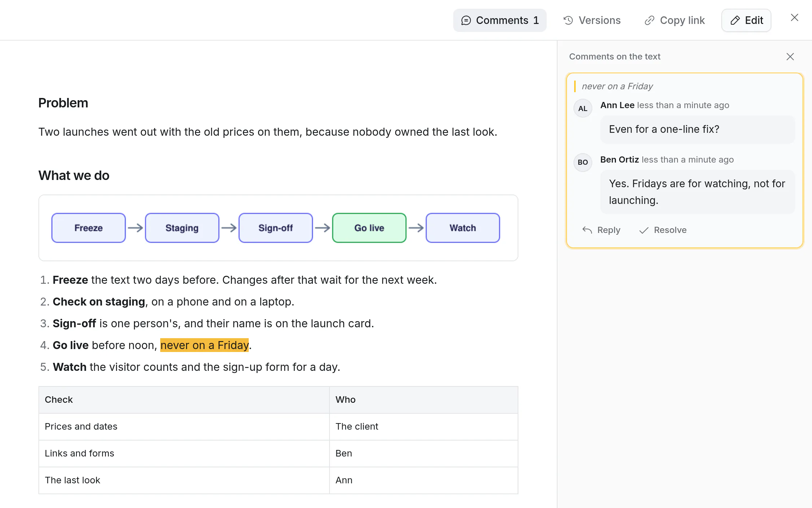Click the What we do heading
The image size is (812, 508).
[74, 176]
